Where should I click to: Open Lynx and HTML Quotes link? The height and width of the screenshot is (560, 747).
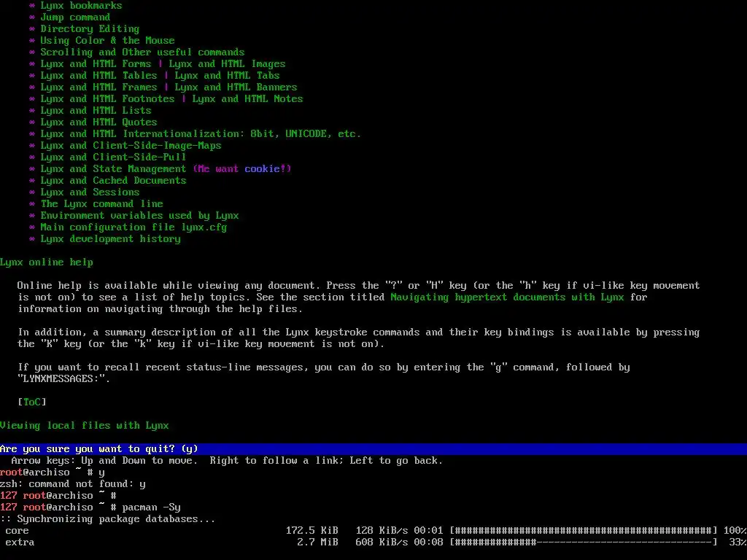coord(98,122)
